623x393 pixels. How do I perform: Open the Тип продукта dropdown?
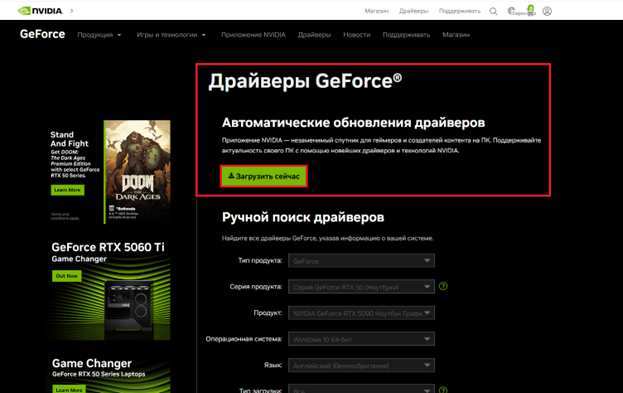pos(361,261)
